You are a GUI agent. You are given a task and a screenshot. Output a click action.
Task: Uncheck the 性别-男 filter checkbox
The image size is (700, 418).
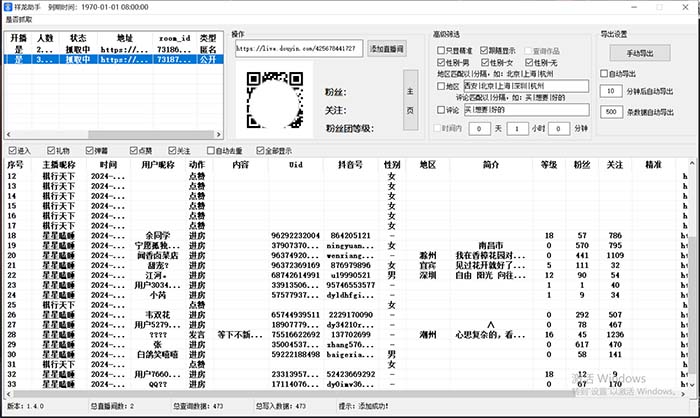440,61
